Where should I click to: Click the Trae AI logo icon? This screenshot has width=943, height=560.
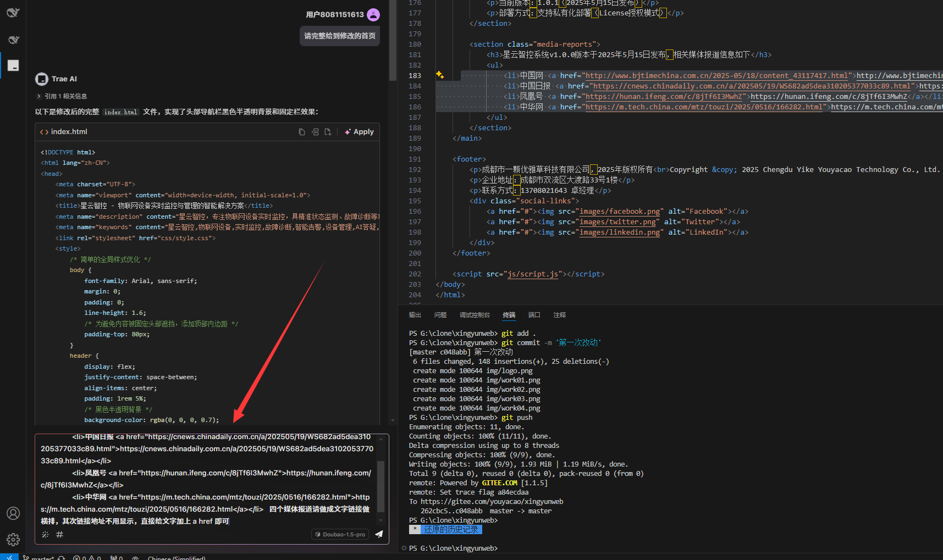tap(42, 79)
